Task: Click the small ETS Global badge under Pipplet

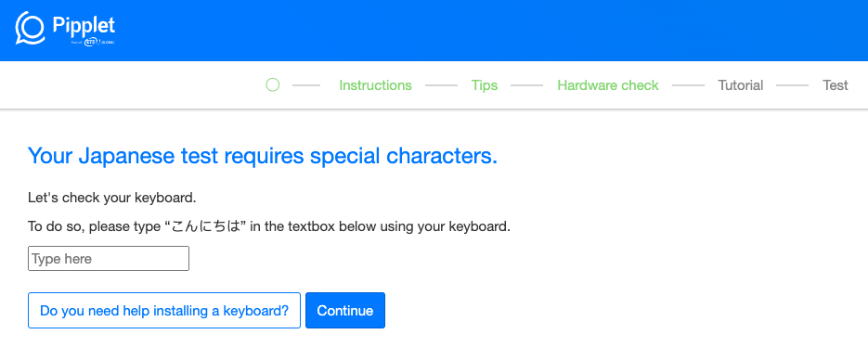Action: pyautogui.click(x=93, y=42)
